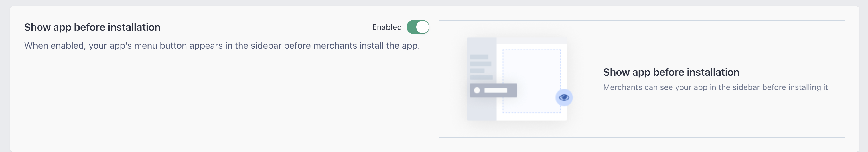Click the blue eye icon in illustration

564,98
